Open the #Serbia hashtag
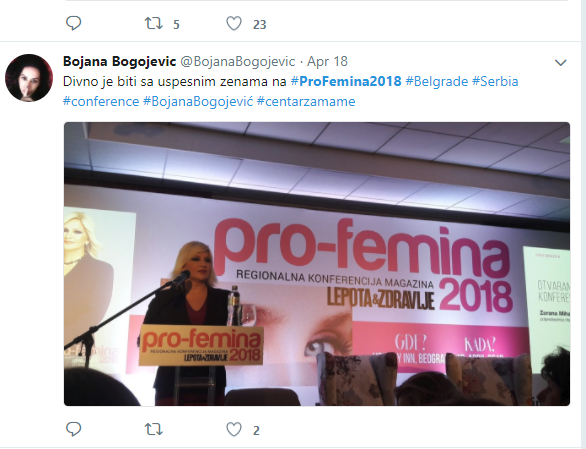The image size is (586, 449). [x=495, y=81]
